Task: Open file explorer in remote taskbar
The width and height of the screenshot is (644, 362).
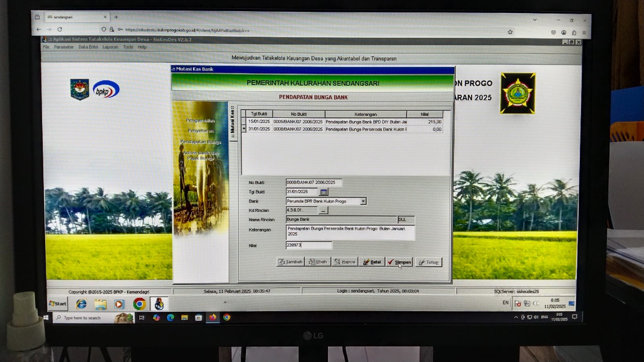Action: click(100, 304)
